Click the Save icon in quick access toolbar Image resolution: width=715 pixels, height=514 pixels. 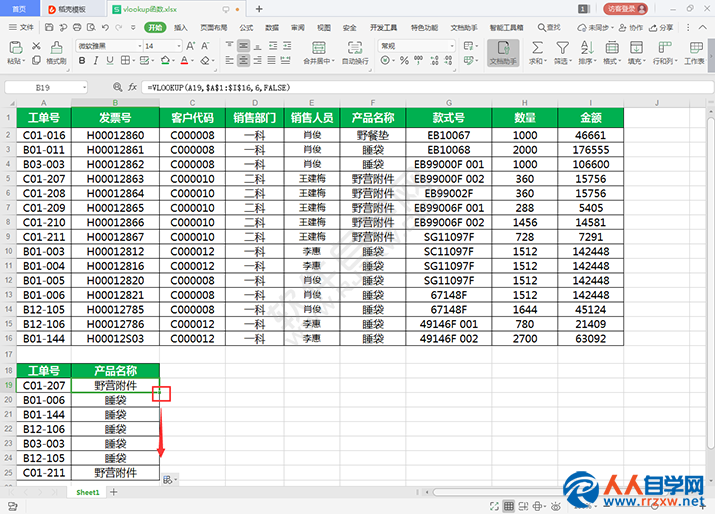point(49,27)
